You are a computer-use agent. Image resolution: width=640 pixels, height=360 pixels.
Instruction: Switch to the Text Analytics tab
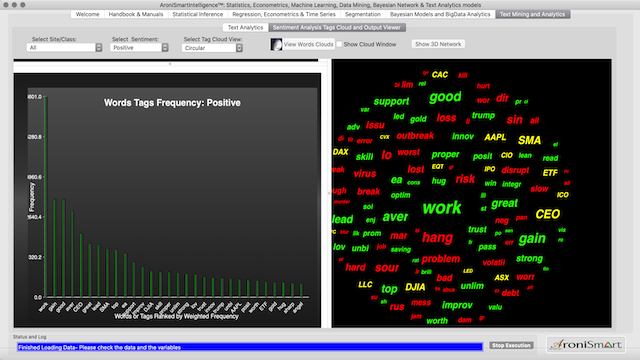[x=245, y=27]
